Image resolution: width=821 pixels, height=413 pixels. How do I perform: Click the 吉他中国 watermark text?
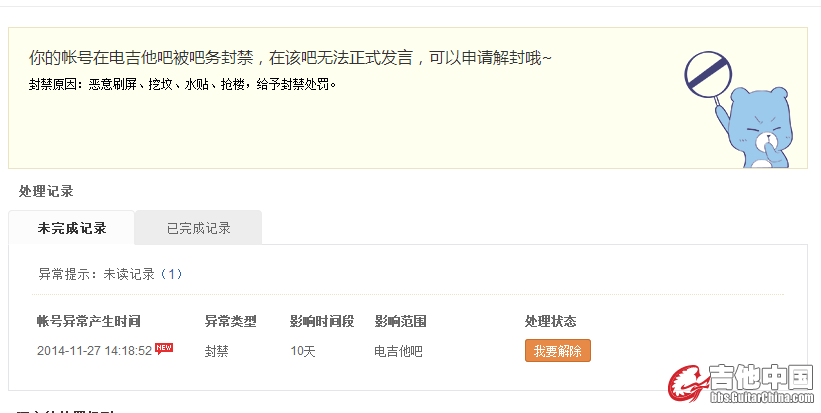[761, 377]
